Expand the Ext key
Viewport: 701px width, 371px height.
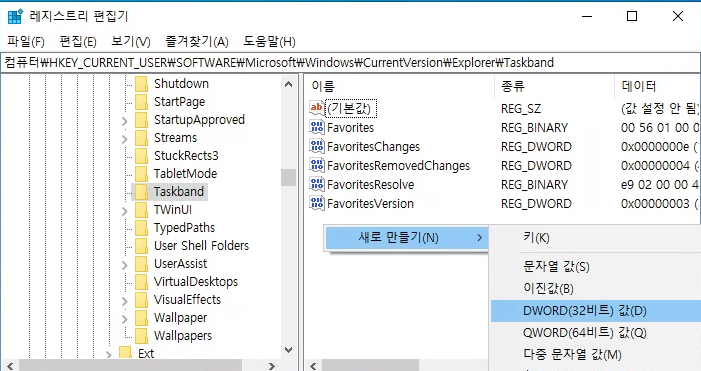coord(109,354)
